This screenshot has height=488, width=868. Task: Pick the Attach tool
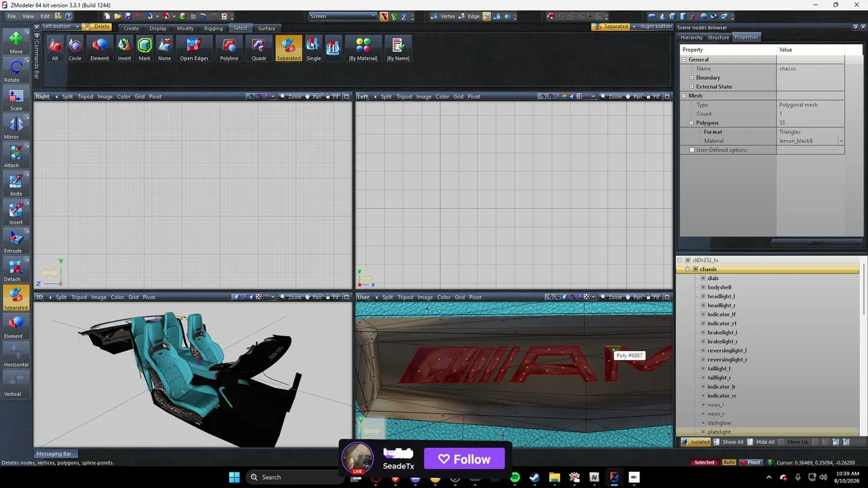coord(16,156)
